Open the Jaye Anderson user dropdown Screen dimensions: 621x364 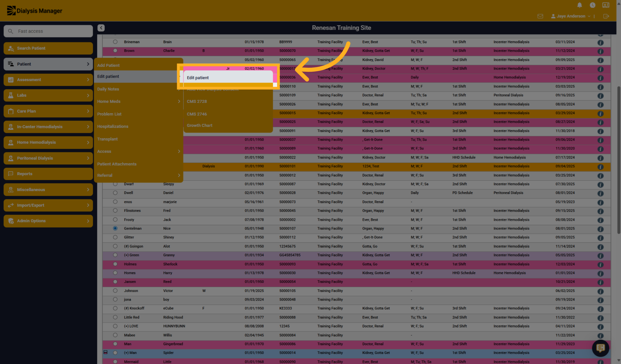(x=571, y=16)
